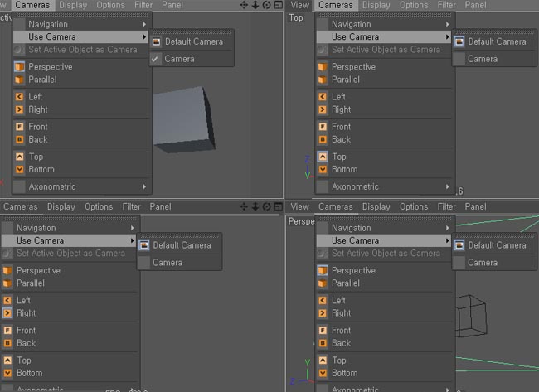Click Front view icon in lower-left viewport menu
Image resolution: width=539 pixels, height=392 pixels.
coord(7,331)
